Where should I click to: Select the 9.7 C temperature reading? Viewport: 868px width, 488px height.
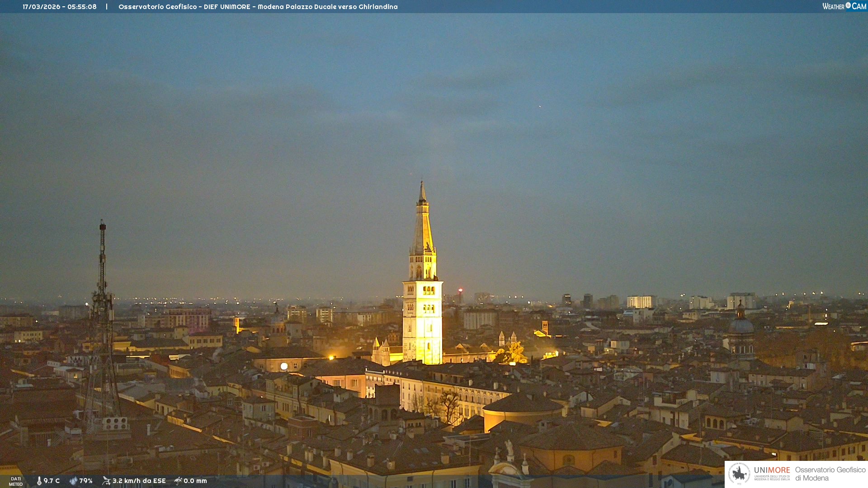(52, 481)
